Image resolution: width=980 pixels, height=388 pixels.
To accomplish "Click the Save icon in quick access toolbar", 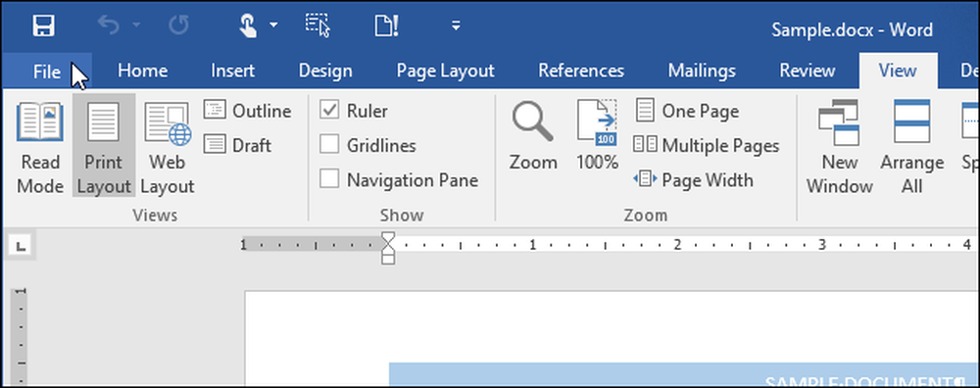I will click(44, 26).
